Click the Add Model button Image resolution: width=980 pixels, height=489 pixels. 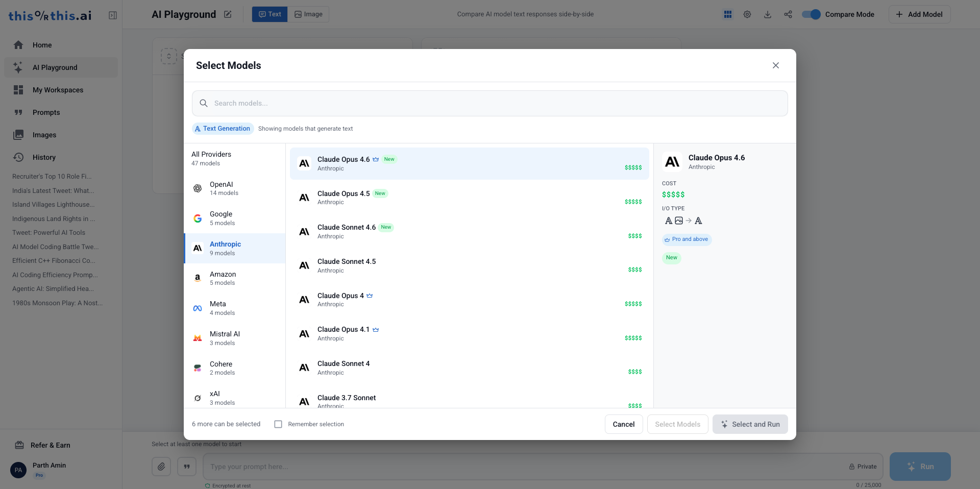(x=920, y=14)
